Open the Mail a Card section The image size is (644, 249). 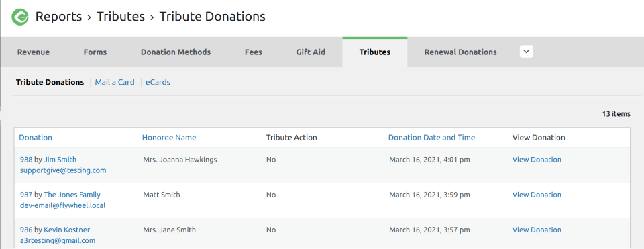click(x=115, y=82)
